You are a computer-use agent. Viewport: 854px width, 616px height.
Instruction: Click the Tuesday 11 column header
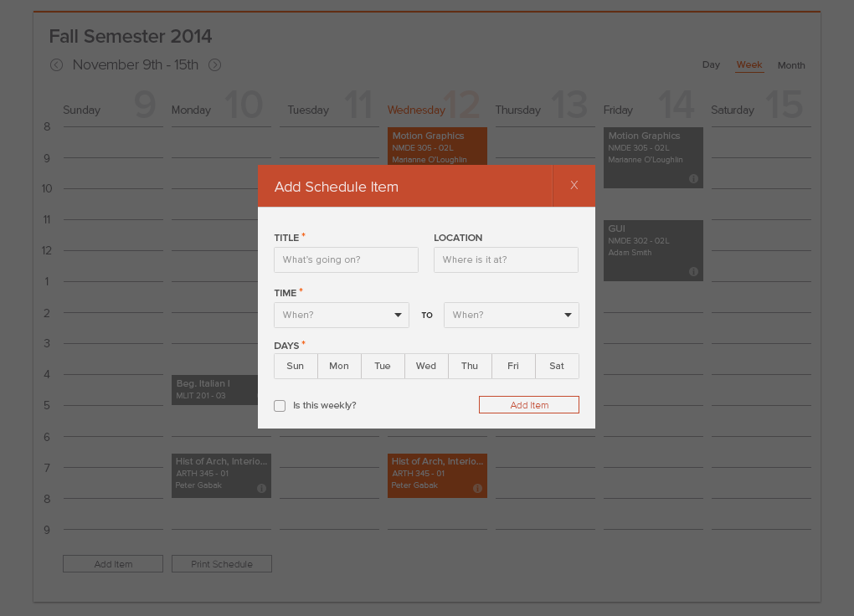click(330, 106)
